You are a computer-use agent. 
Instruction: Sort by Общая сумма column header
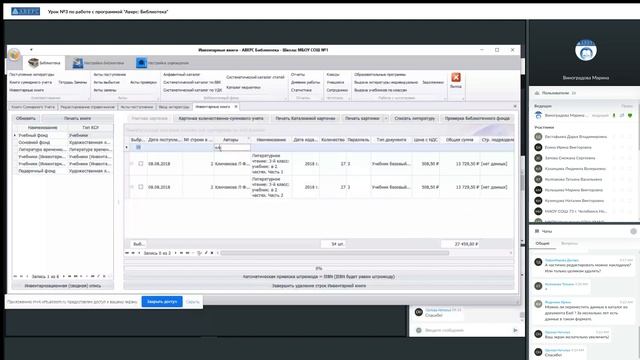pyautogui.click(x=460, y=140)
